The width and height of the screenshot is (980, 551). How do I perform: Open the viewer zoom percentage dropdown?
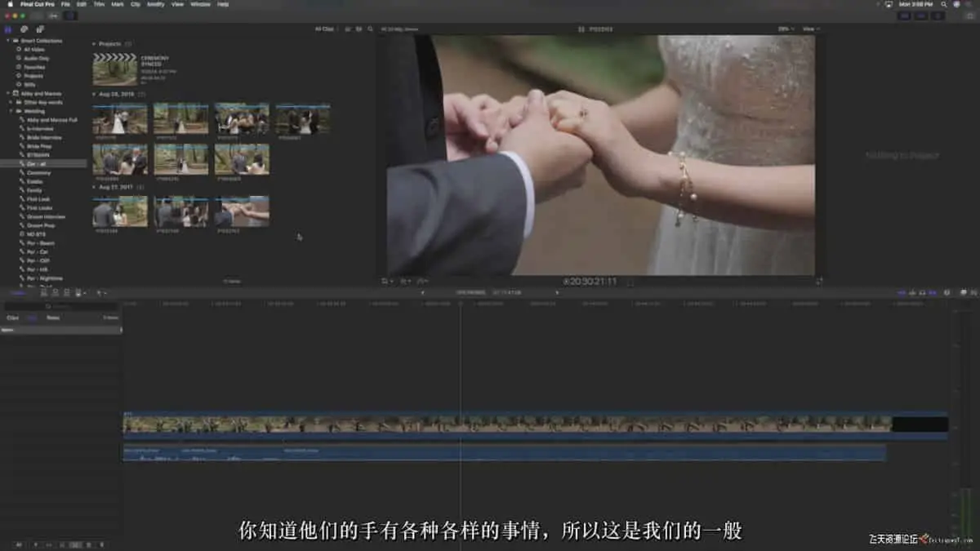(x=785, y=29)
